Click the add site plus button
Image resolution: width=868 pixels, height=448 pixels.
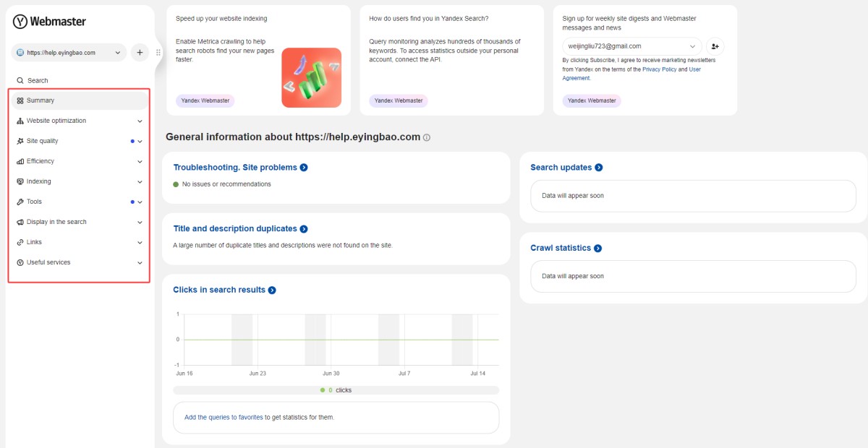140,52
